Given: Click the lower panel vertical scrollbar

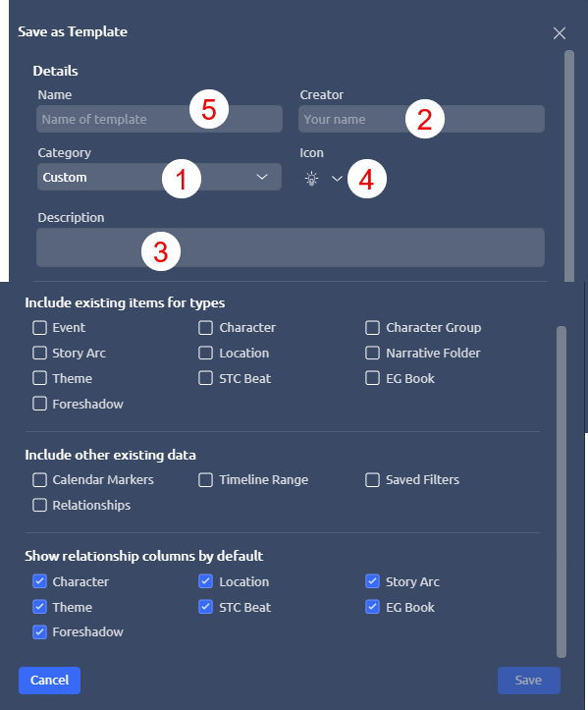Looking at the screenshot, I should tap(561, 491).
